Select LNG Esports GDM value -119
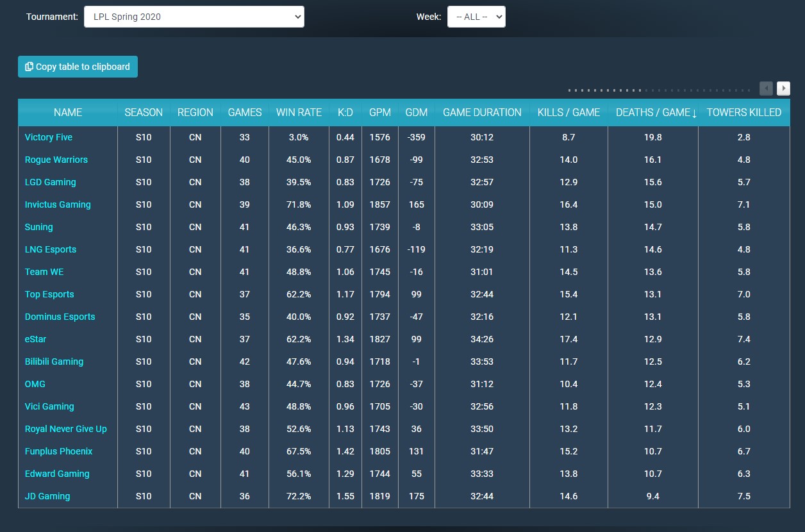The width and height of the screenshot is (805, 532). [x=417, y=249]
